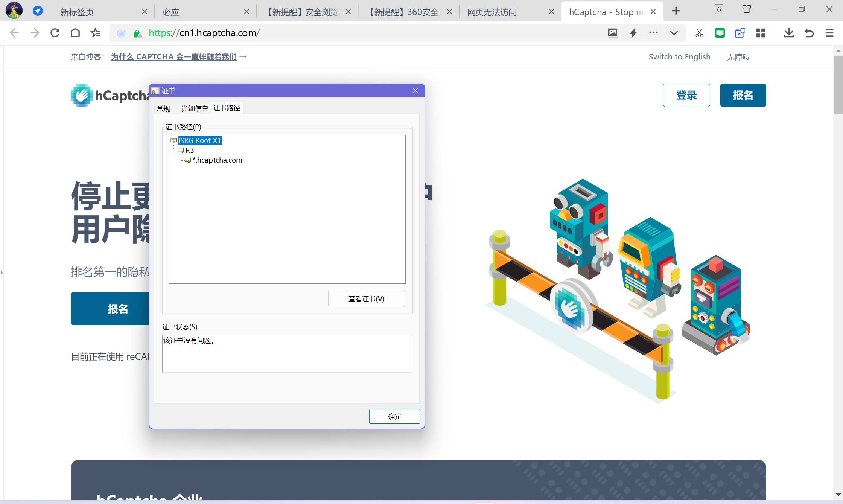
Task: Close the 证书 dialog with X
Action: pos(415,91)
